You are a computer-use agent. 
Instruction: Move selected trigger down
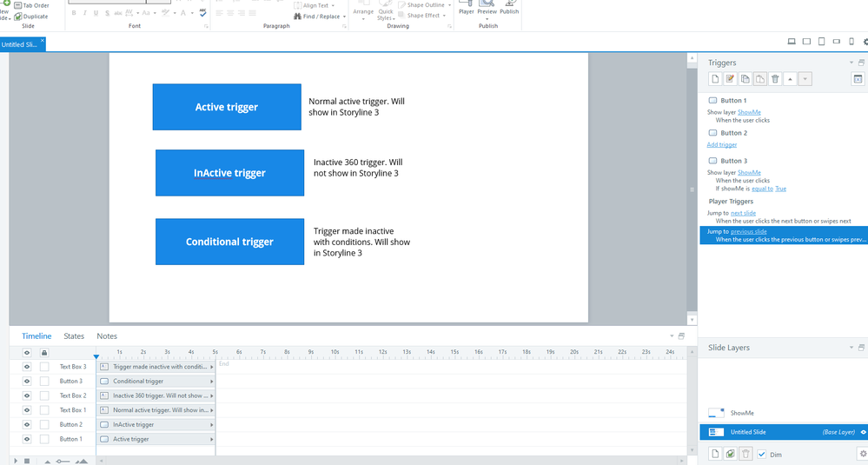tap(805, 79)
